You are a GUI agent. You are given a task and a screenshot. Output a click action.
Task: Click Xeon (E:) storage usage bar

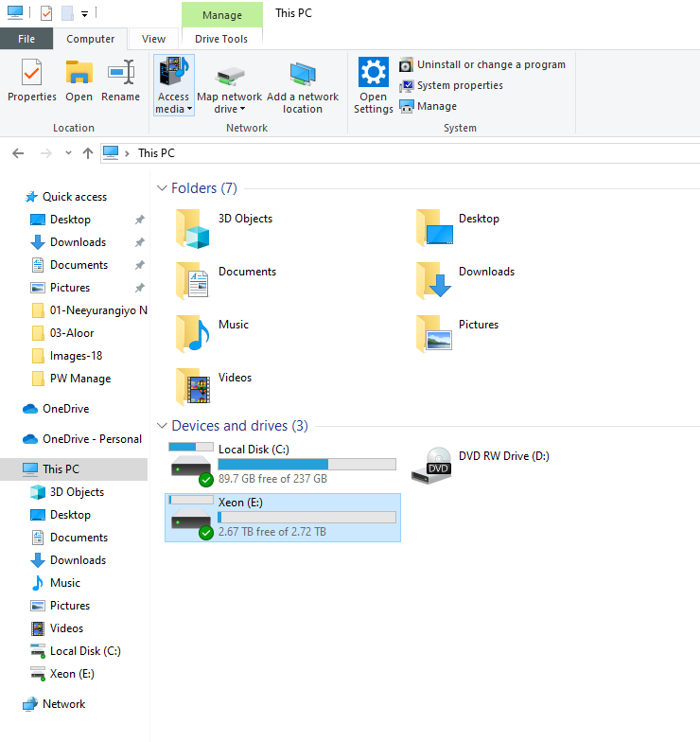(x=306, y=517)
